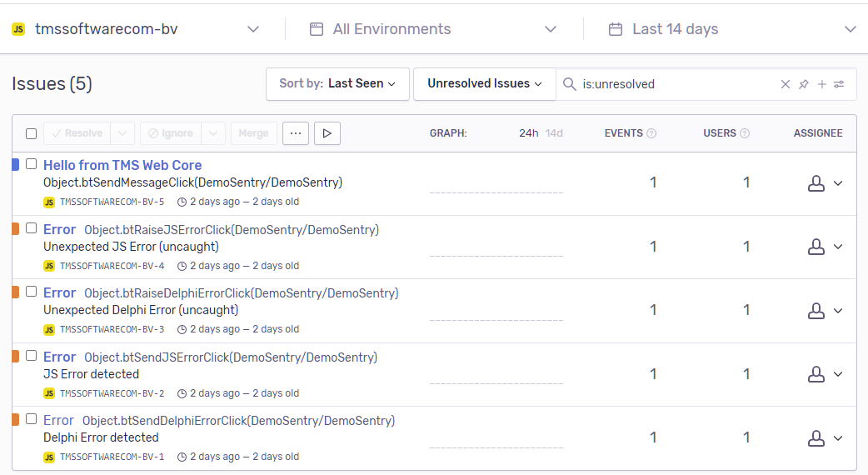Expand assignee chevron for TMSSOFTWARECOM-BV-2

(x=838, y=374)
